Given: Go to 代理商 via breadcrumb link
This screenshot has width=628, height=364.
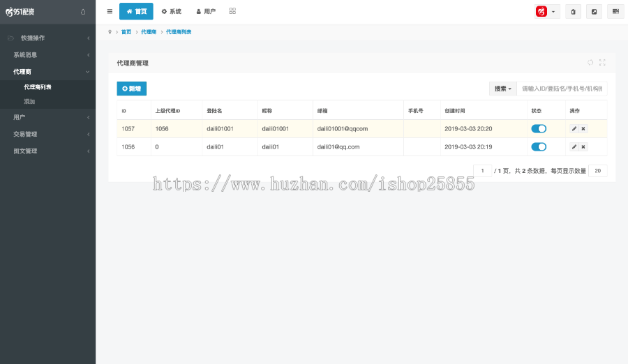Looking at the screenshot, I should [x=149, y=32].
